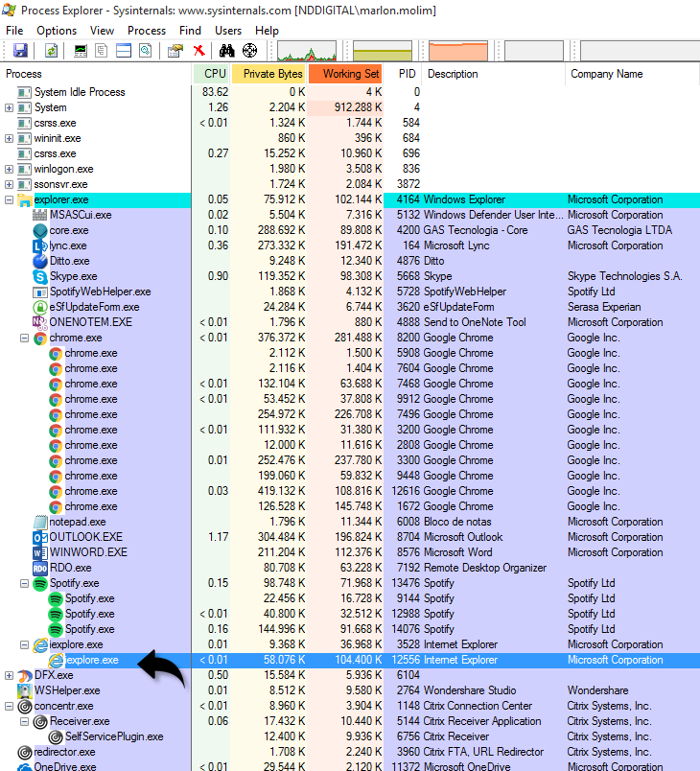Viewport: 700px width, 771px height.
Task: Click the Save toolbar icon
Action: 21,50
